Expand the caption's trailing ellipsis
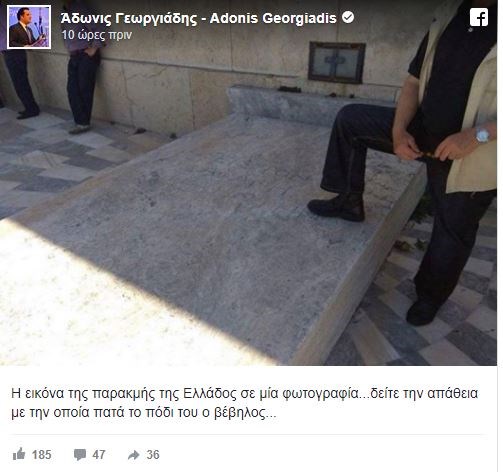The width and height of the screenshot is (503, 472). [x=271, y=416]
